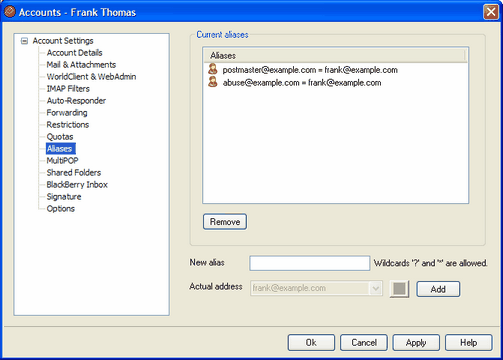Close the Accounts dialog window

[491, 12]
